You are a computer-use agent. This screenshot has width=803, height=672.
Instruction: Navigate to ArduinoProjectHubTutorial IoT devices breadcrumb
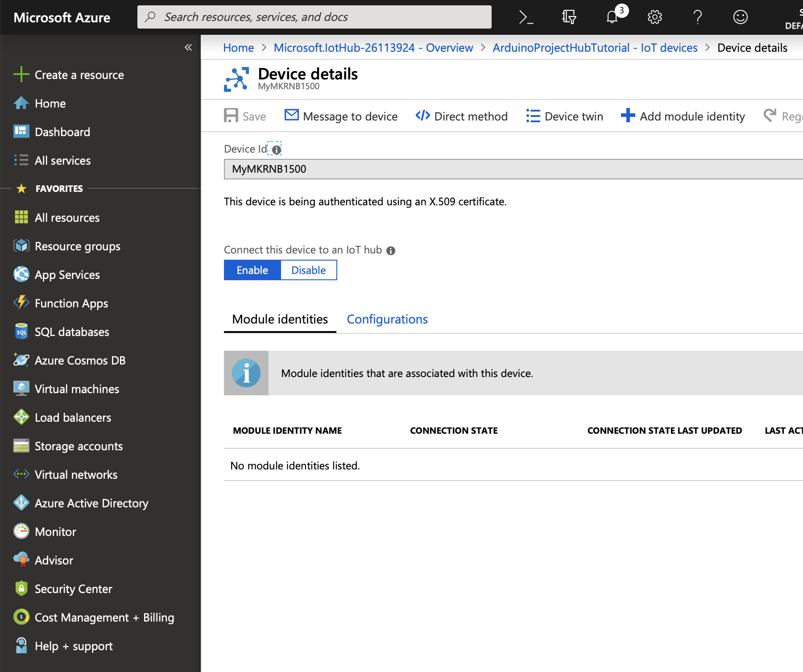(x=595, y=48)
